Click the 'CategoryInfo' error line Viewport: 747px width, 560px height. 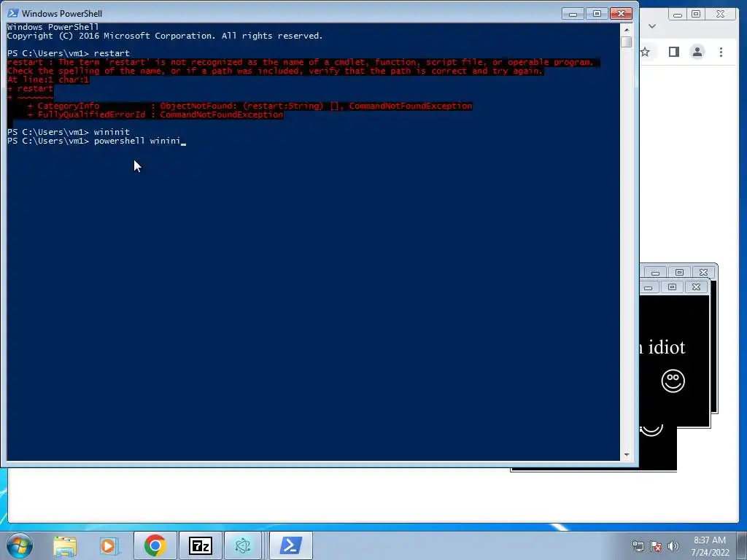[x=249, y=106]
